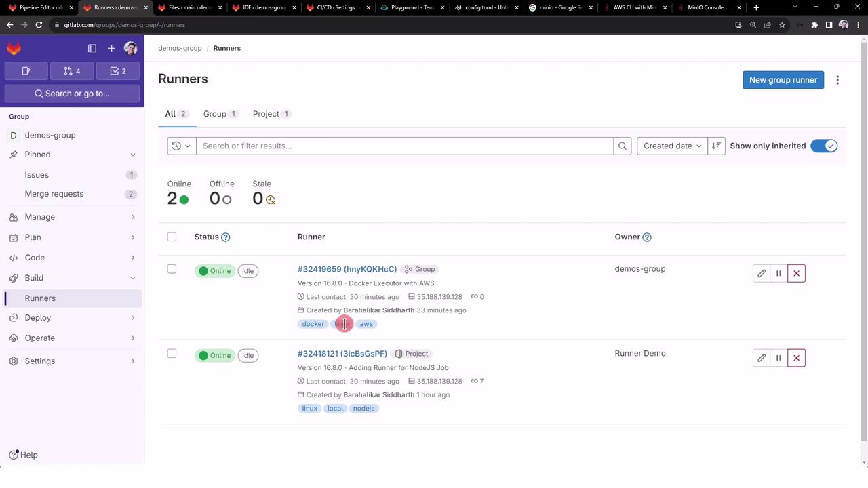
Task: Select the Group runners tab
Action: tap(220, 114)
